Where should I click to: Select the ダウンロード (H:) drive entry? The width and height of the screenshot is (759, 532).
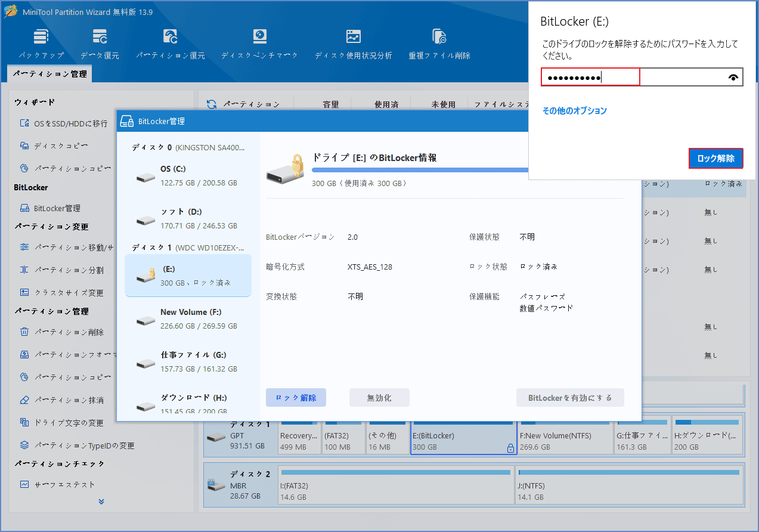pyautogui.click(x=188, y=402)
